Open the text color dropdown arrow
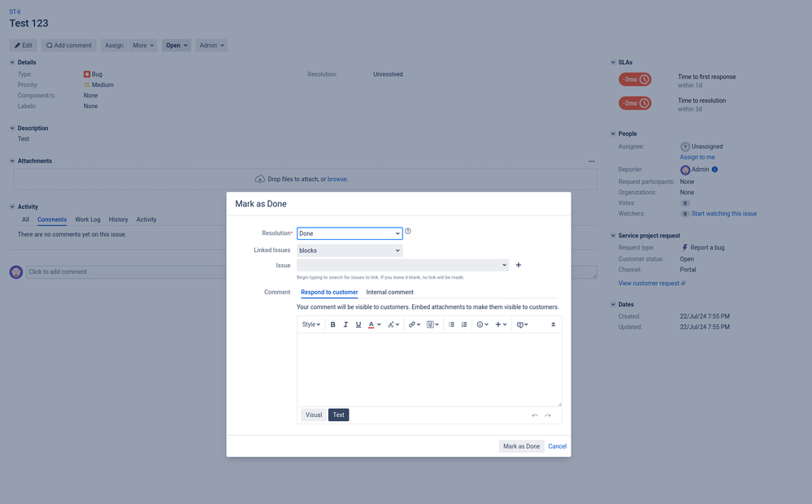 tap(379, 325)
